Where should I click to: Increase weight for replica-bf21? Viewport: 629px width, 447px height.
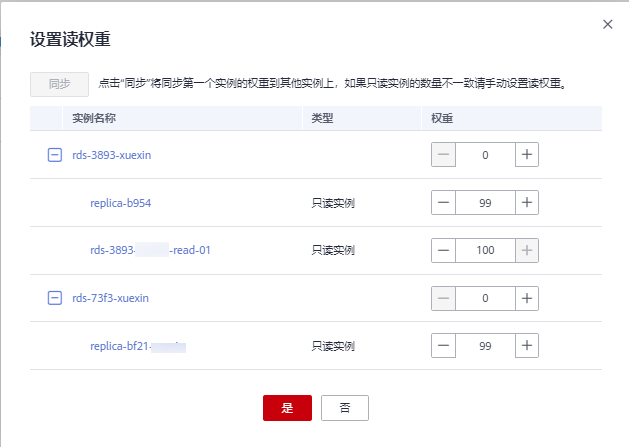[x=527, y=345]
